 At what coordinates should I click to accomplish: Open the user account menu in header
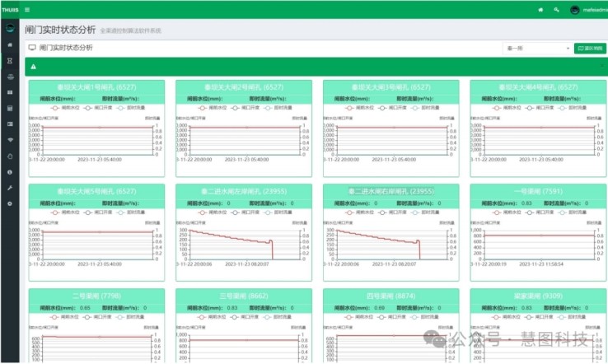[586, 9]
